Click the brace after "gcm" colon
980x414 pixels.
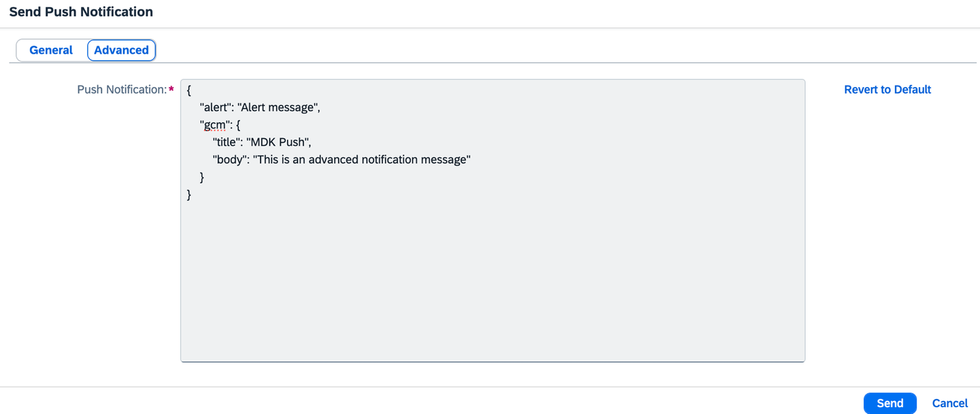[x=238, y=125]
